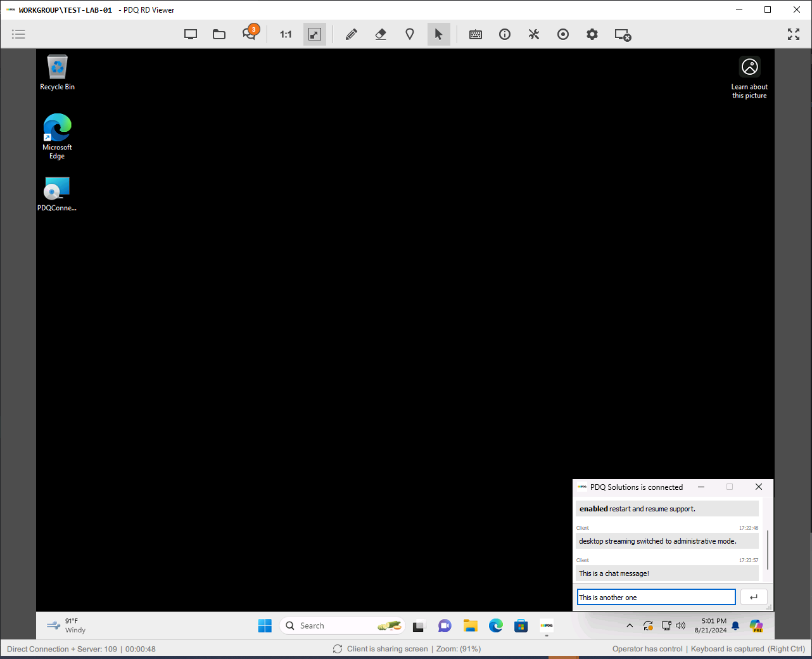Click the 'Operator has control' status text

click(x=647, y=649)
